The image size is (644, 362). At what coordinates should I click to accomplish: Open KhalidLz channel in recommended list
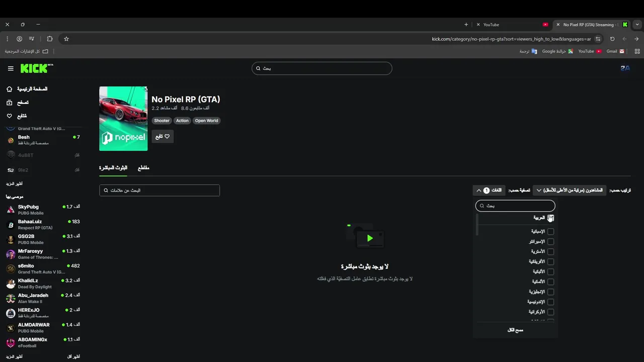click(43, 283)
